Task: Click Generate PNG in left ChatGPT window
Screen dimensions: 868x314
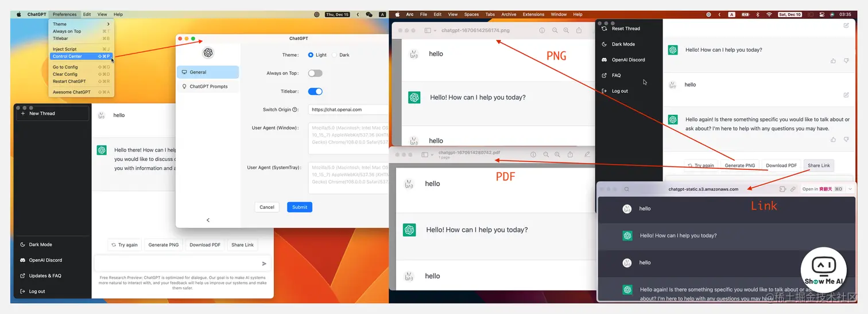Action: pos(164,245)
